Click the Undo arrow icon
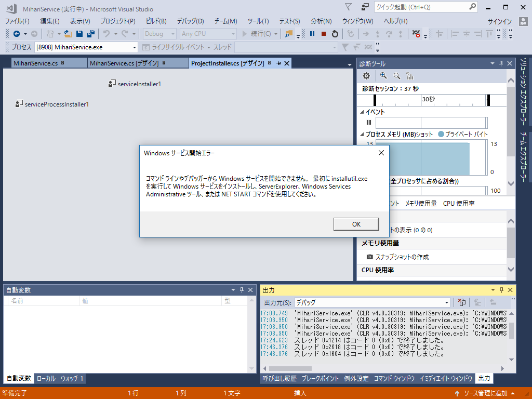532x399 pixels. click(107, 34)
